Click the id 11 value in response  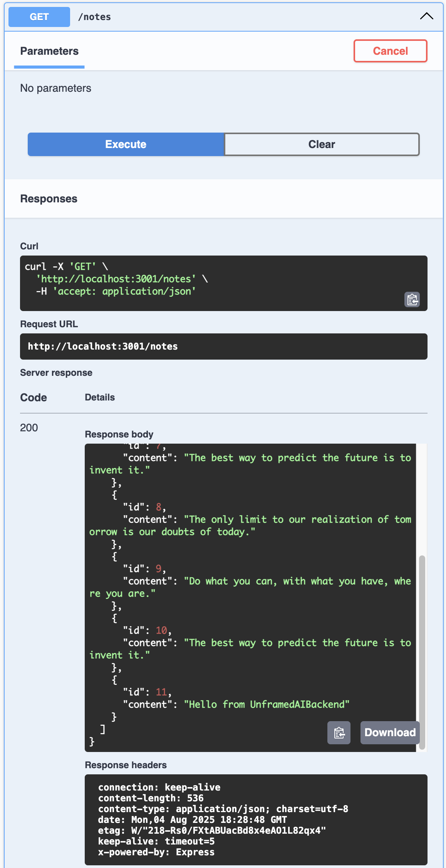pyautogui.click(x=161, y=692)
